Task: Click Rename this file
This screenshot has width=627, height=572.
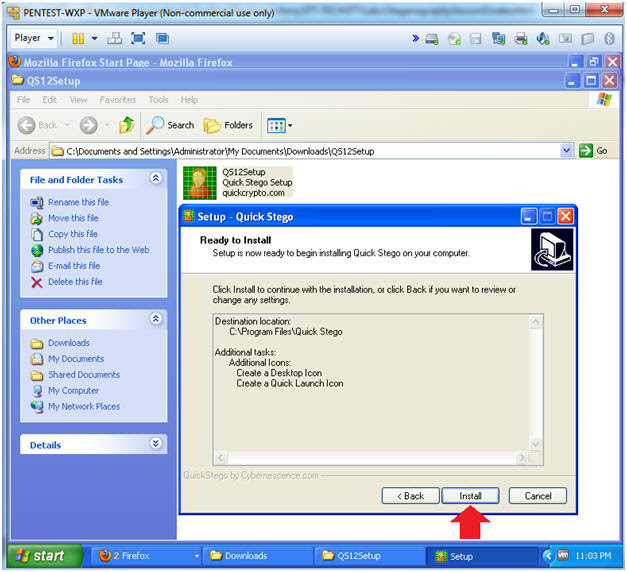Action: 78,202
